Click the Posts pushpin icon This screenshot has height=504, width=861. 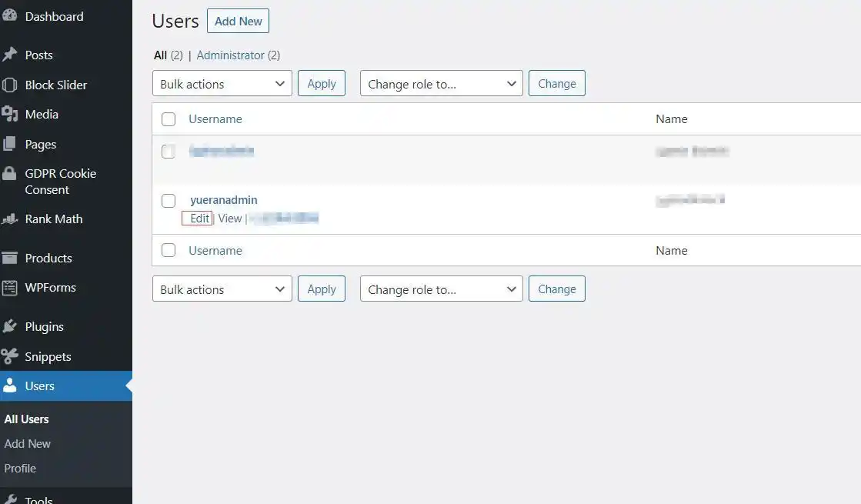(9, 55)
